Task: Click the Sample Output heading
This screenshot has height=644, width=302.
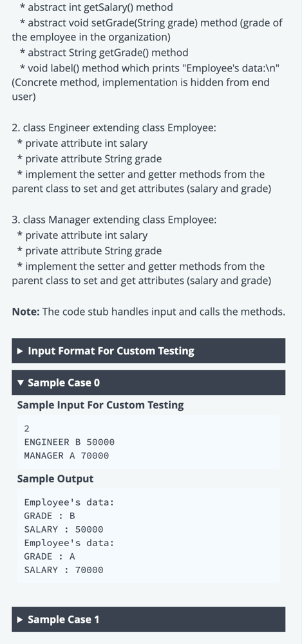Action: pyautogui.click(x=55, y=478)
